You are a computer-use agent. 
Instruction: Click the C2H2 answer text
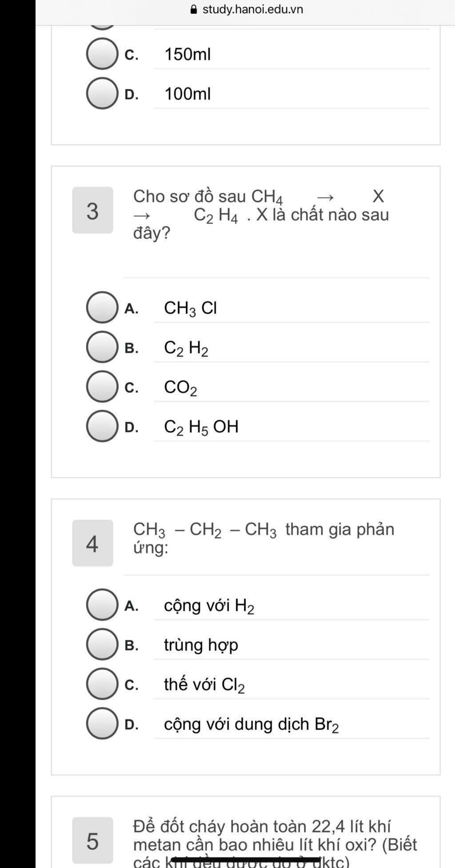coord(186,348)
